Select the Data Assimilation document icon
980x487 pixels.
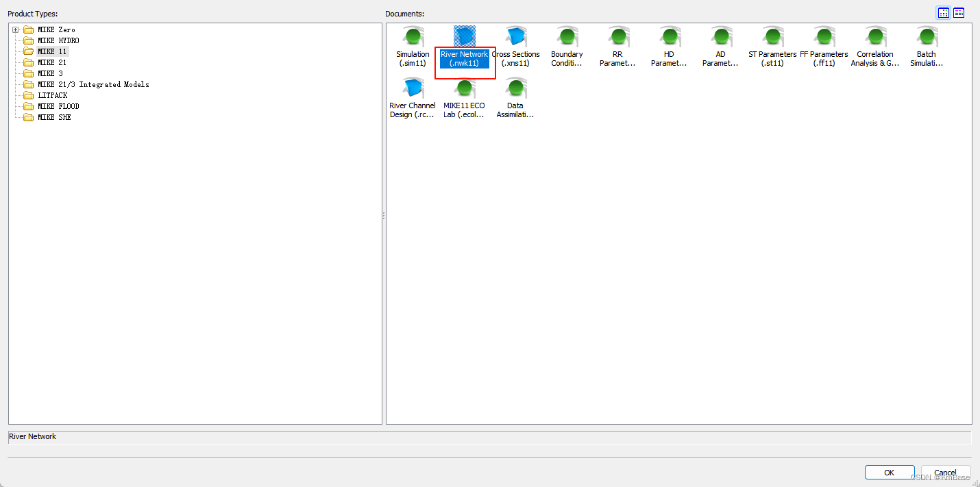click(x=515, y=89)
